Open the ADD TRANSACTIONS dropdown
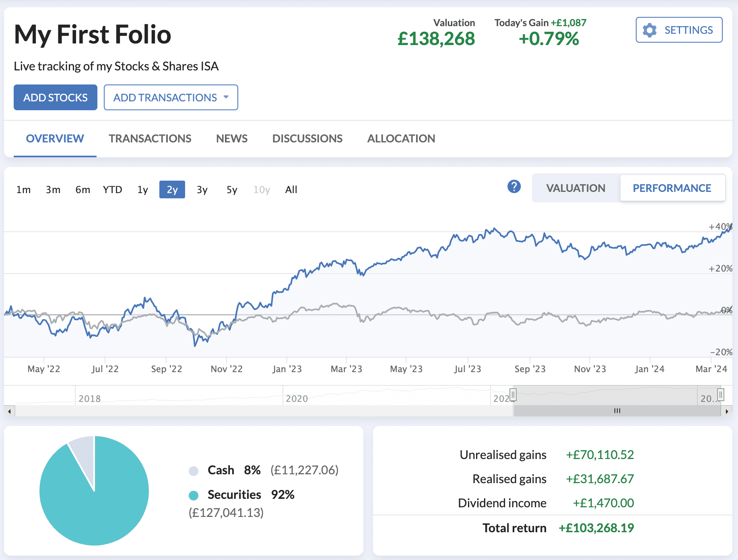 click(x=171, y=97)
